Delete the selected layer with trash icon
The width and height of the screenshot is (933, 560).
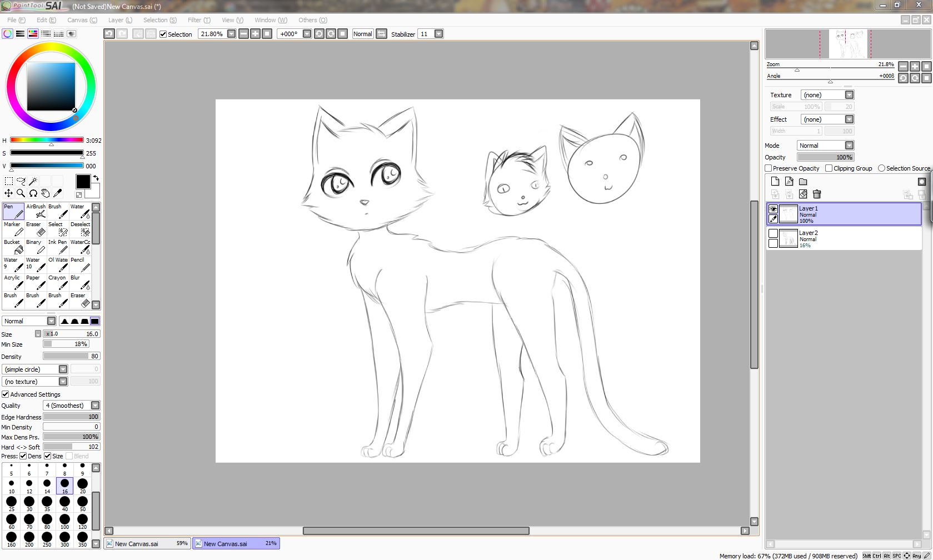tap(817, 194)
